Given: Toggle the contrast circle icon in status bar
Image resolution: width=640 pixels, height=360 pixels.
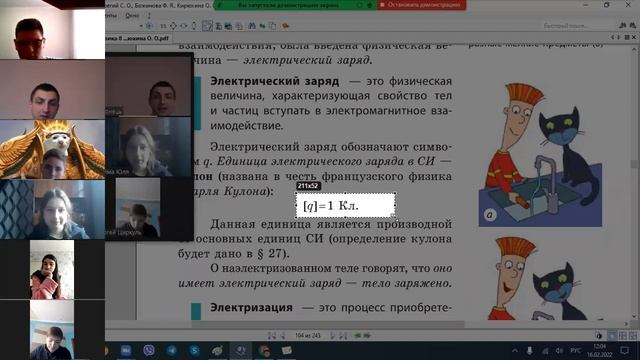Looking at the screenshot, I should pos(599,336).
